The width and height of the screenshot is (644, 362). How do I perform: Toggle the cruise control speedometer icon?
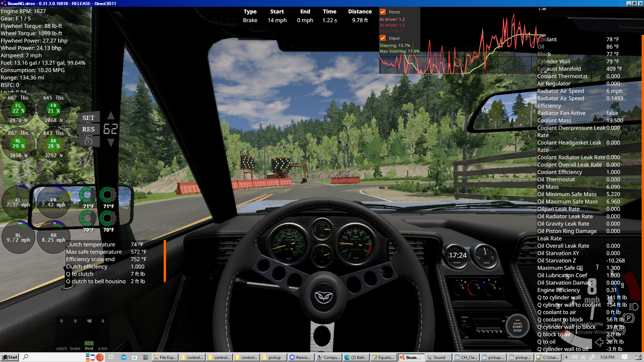coord(89,141)
